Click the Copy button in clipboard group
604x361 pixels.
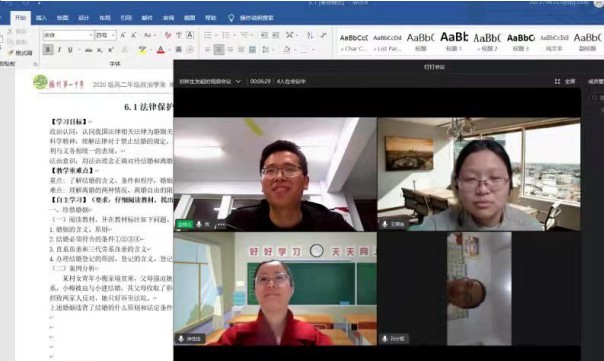point(17,42)
